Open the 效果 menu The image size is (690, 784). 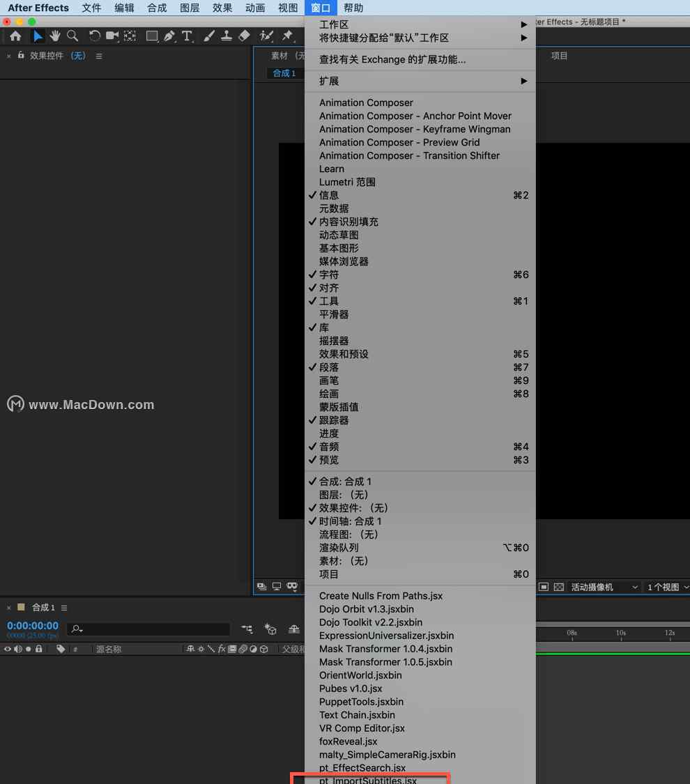tap(222, 8)
